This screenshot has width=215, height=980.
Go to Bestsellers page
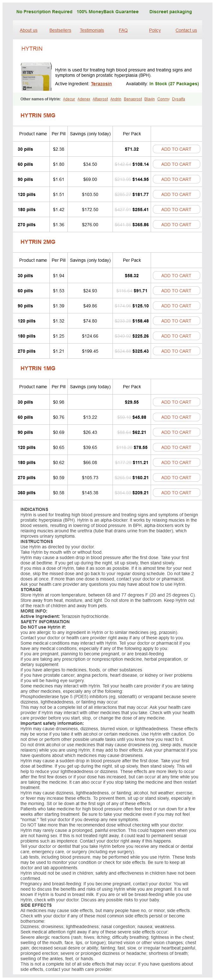click(60, 31)
